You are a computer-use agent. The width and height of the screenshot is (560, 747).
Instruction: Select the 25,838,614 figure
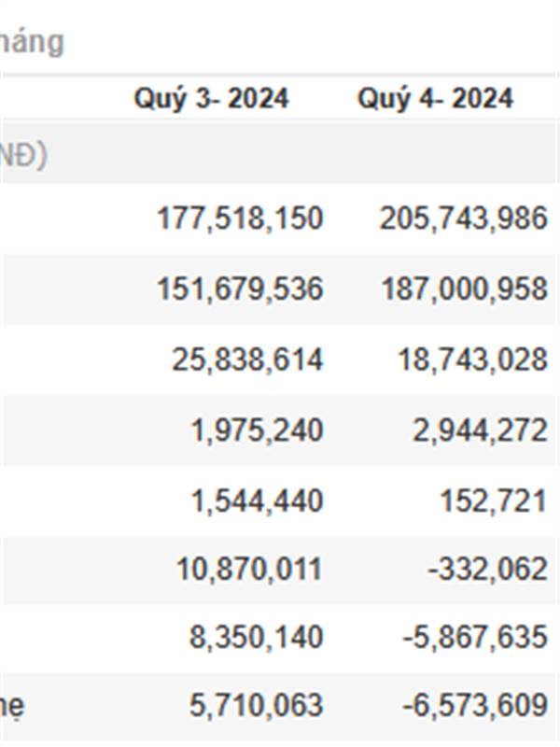coord(247,359)
